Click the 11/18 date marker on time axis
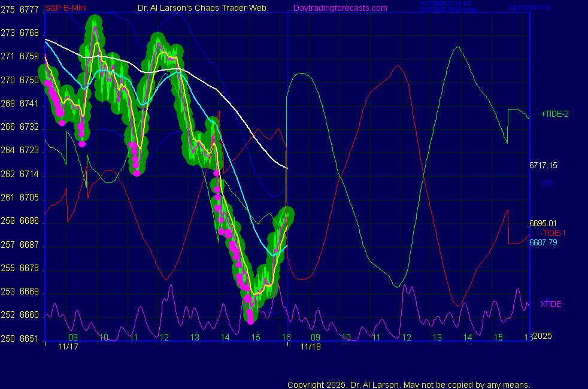 pyautogui.click(x=309, y=347)
